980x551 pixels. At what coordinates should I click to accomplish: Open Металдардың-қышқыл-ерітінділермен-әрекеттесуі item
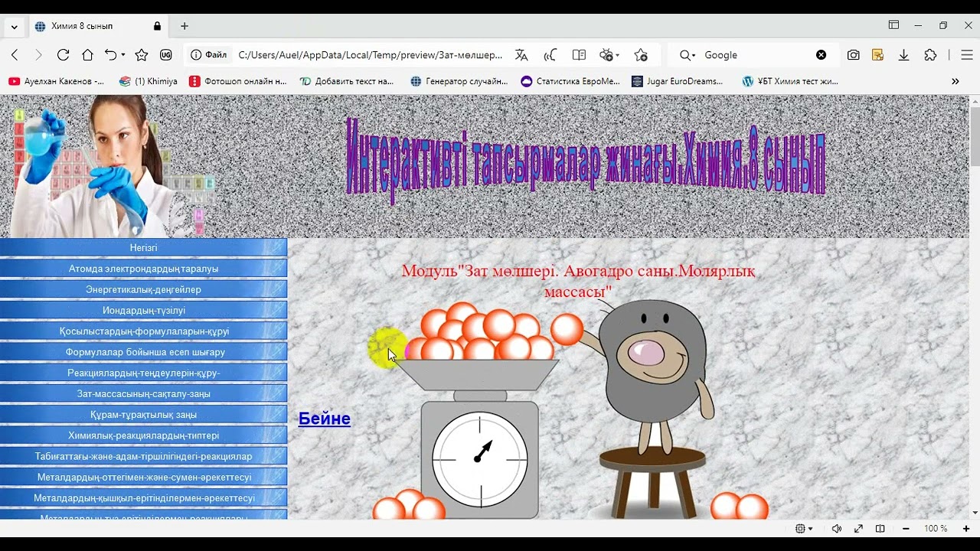(143, 497)
